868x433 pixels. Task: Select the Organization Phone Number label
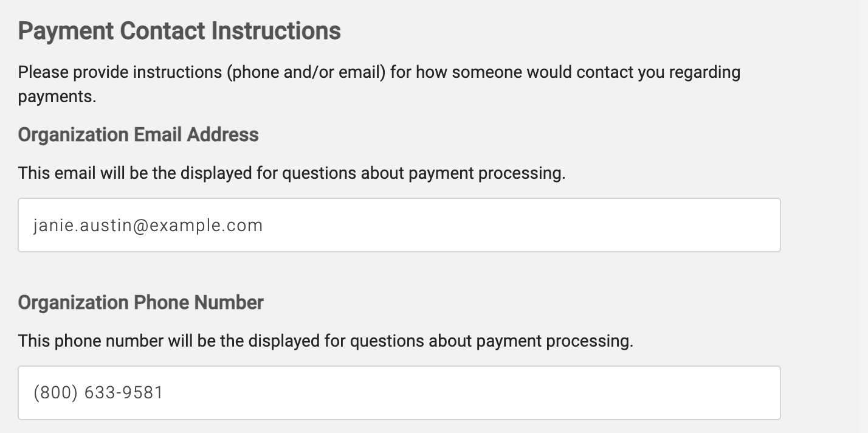point(140,302)
